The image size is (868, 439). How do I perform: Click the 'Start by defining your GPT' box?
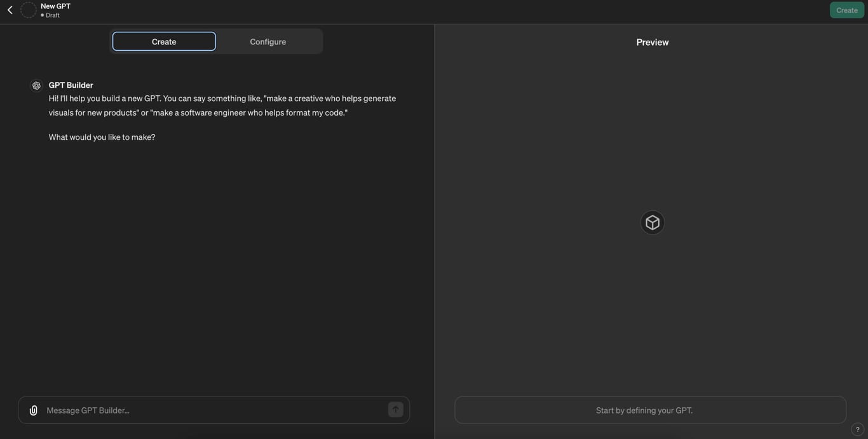coord(650,410)
